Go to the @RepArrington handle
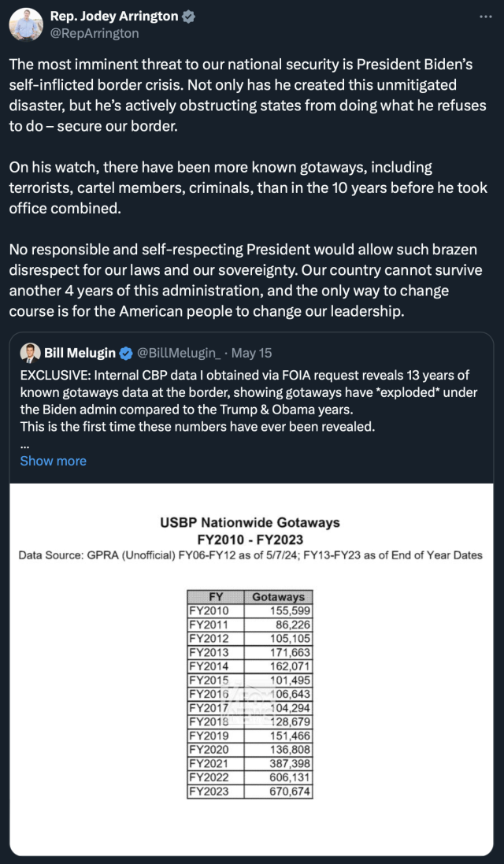Image resolution: width=504 pixels, height=864 pixels. (x=94, y=33)
